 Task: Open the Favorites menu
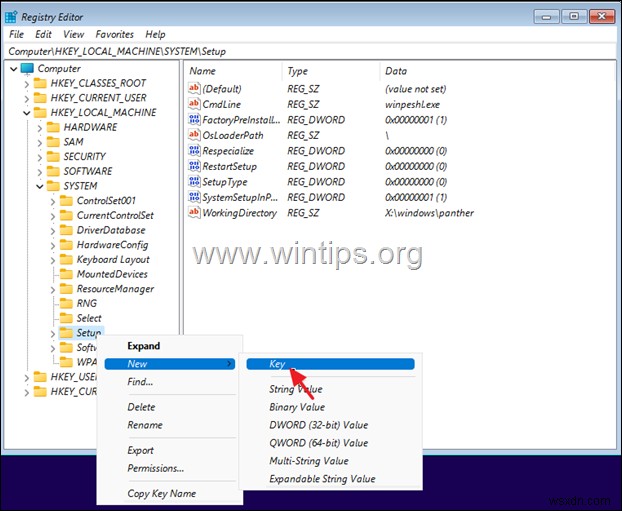(x=115, y=35)
